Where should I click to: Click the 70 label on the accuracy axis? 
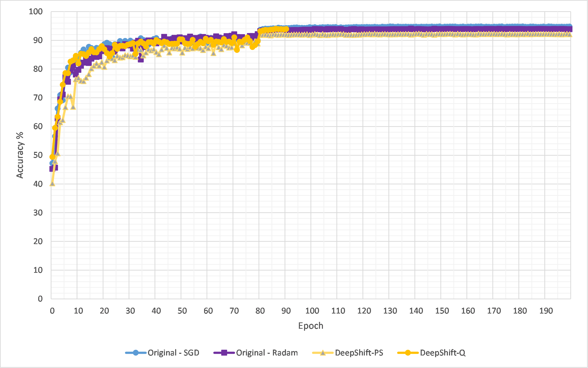point(38,98)
